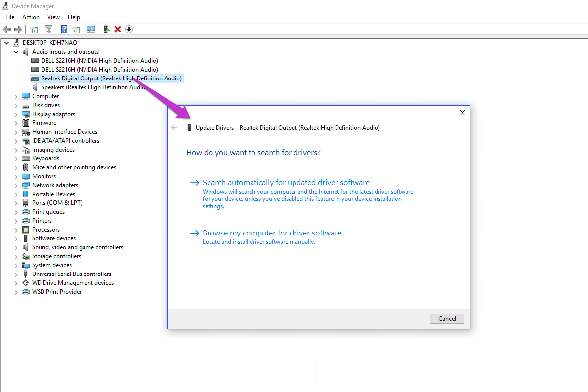Collapse Audio inputs and outputs node
The height and width of the screenshot is (392, 588).
click(x=16, y=52)
